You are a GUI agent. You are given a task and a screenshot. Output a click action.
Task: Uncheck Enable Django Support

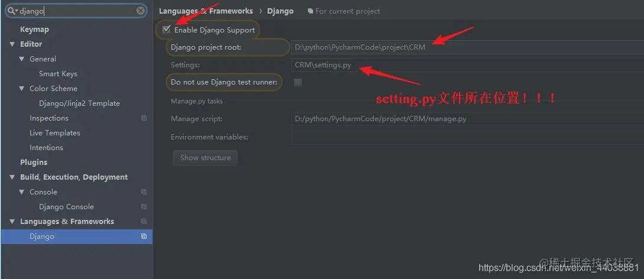[167, 30]
